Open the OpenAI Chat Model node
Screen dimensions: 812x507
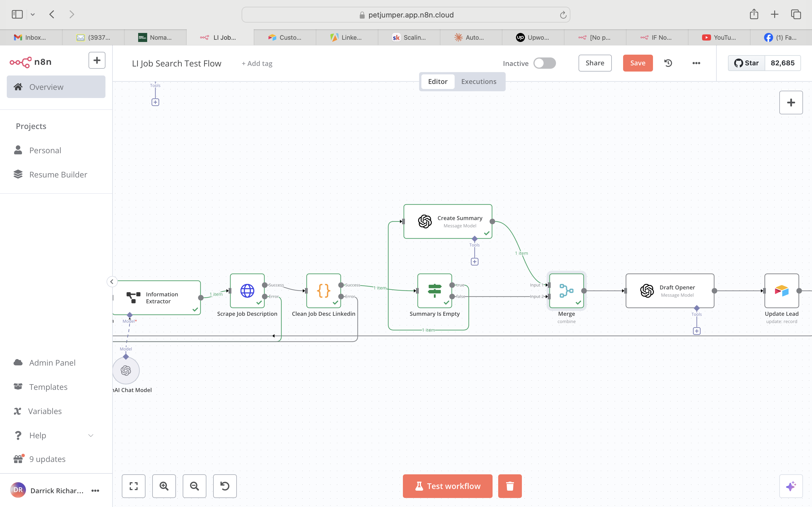126,370
